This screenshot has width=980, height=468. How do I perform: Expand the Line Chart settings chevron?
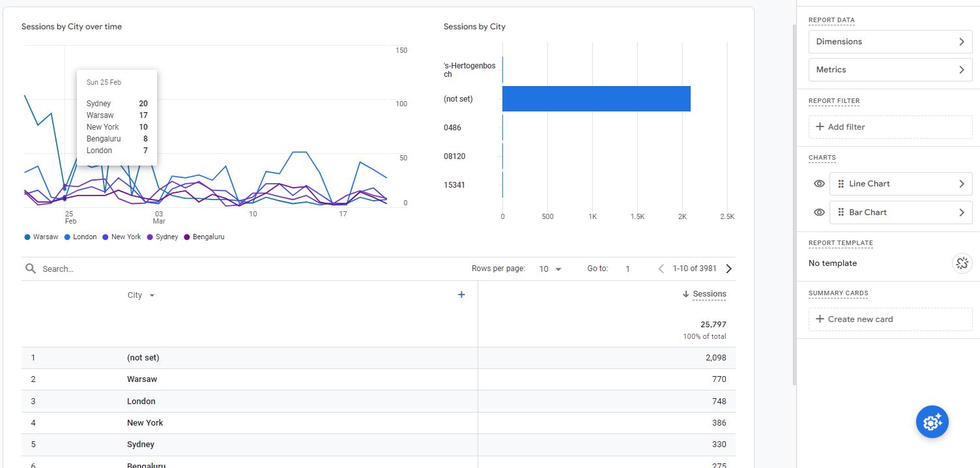960,183
